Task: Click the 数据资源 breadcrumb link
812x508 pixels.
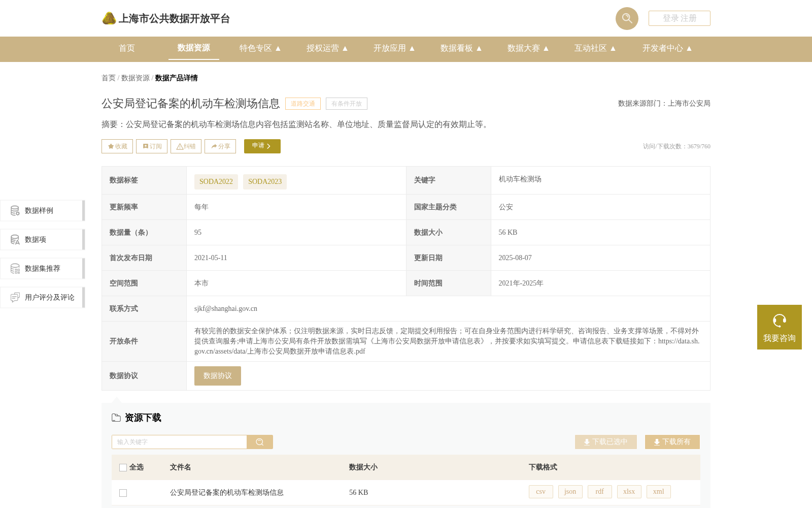Action: click(136, 78)
